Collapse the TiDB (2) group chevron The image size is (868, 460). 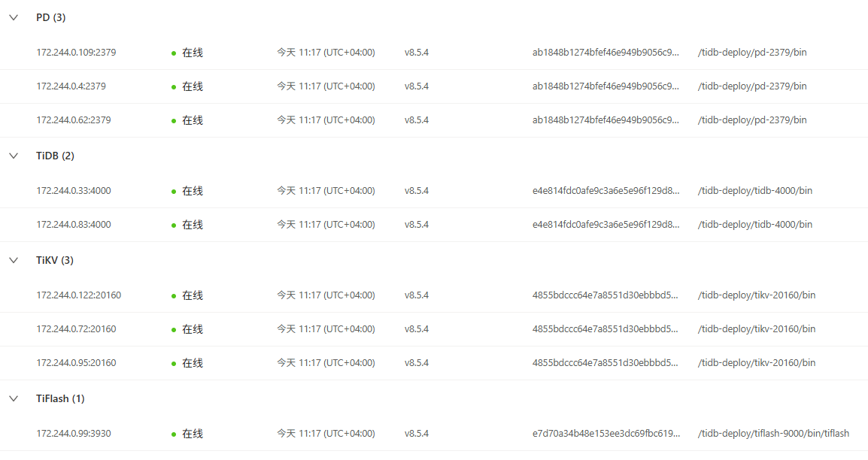tap(13, 156)
